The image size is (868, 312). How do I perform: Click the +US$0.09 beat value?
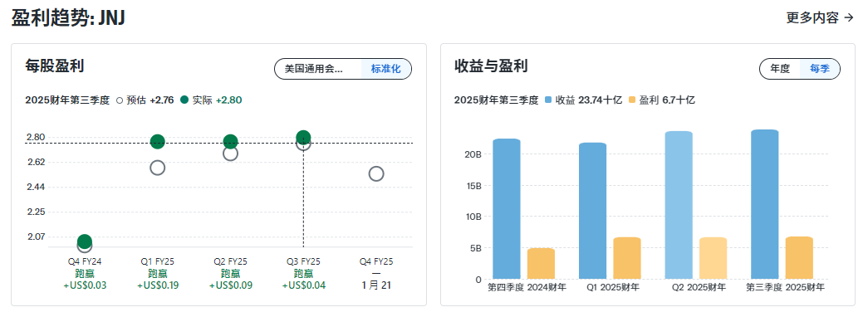click(230, 285)
